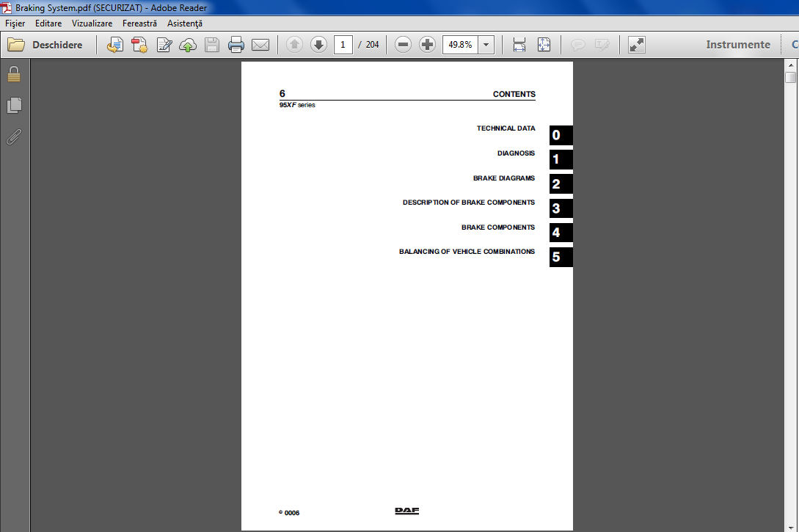This screenshot has width=799, height=532.
Task: Click DESCRIPTION OF BRAKE COMPONENTS text
Action: 469,203
